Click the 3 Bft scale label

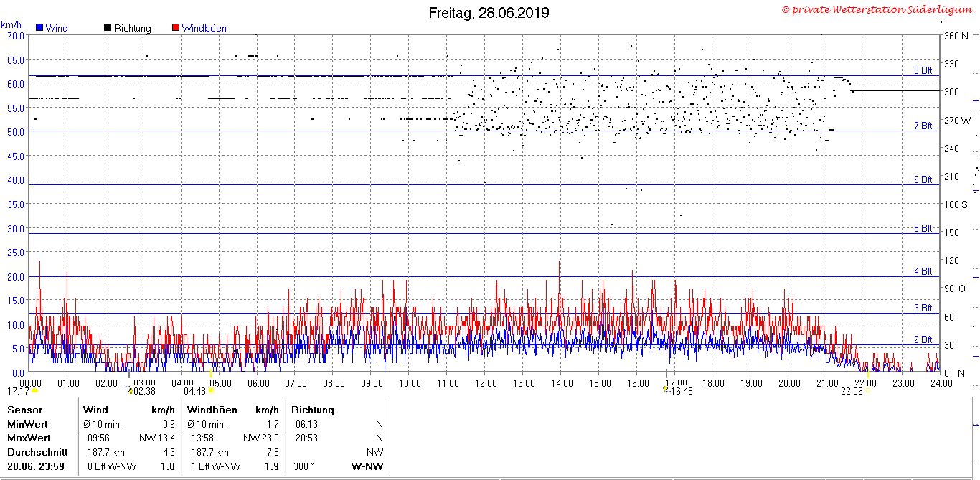[923, 308]
